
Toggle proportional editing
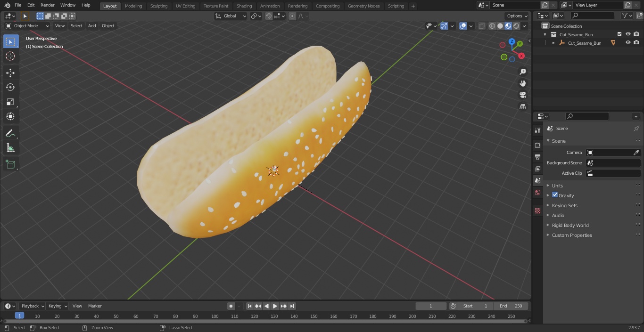292,16
